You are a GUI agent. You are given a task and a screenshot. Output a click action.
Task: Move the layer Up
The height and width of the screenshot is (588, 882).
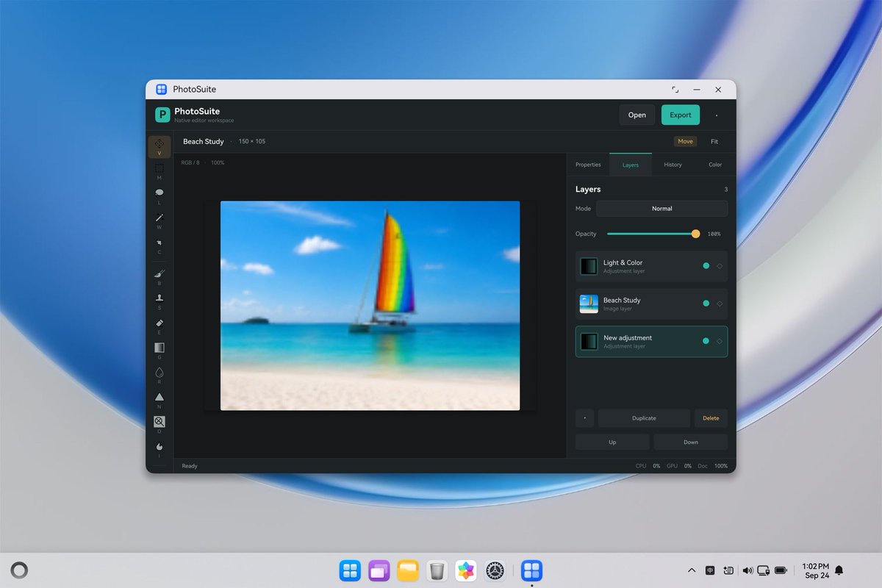click(612, 442)
